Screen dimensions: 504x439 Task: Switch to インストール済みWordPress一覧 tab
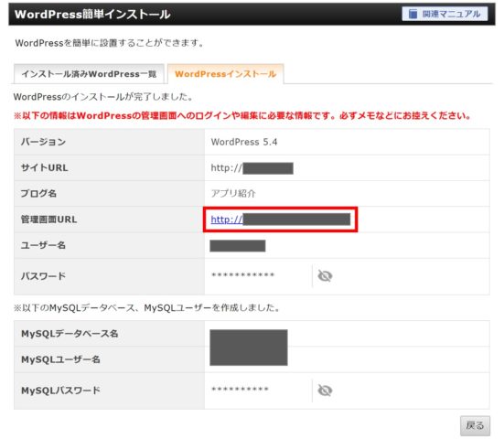[89, 74]
